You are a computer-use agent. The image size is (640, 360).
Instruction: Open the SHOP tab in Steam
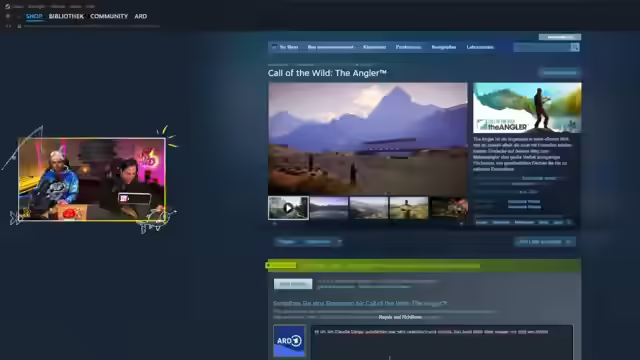(34, 16)
